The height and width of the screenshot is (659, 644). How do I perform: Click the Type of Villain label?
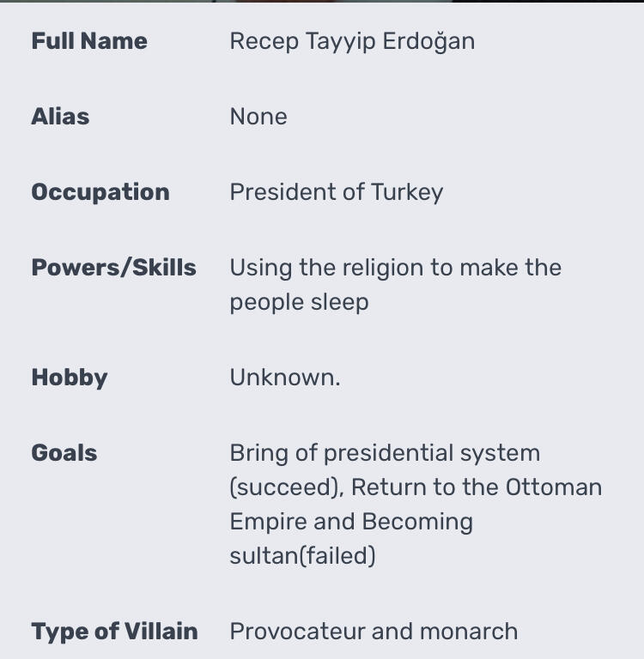[x=114, y=632]
